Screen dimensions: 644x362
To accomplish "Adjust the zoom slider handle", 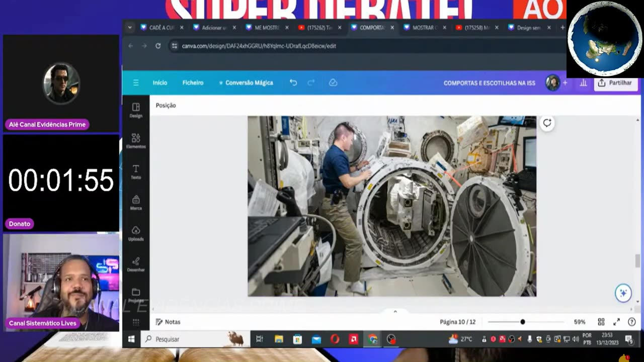I will pyautogui.click(x=523, y=322).
